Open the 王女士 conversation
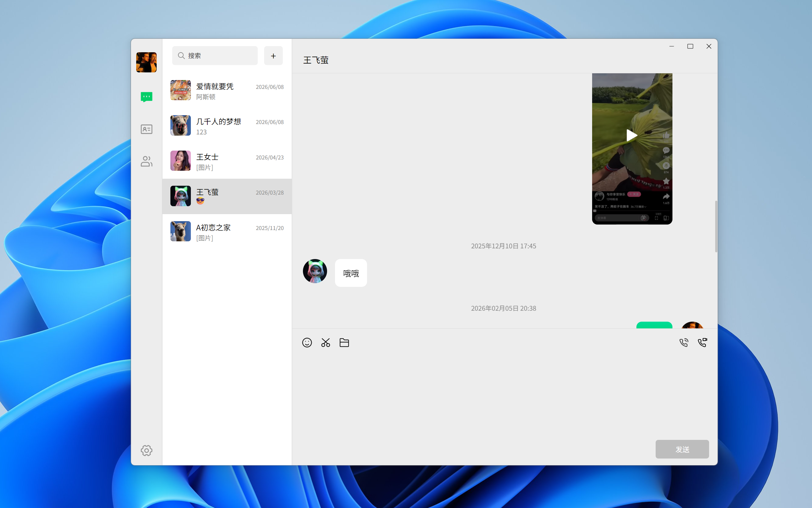812x508 pixels. (x=227, y=161)
